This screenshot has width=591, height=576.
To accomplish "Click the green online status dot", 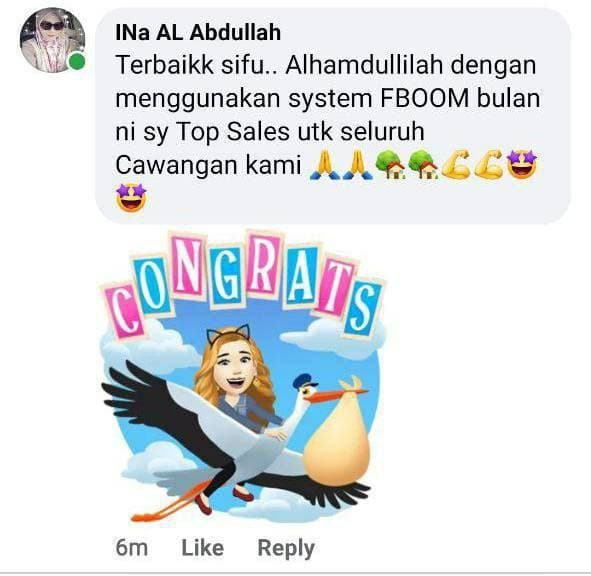I will (x=77, y=61).
